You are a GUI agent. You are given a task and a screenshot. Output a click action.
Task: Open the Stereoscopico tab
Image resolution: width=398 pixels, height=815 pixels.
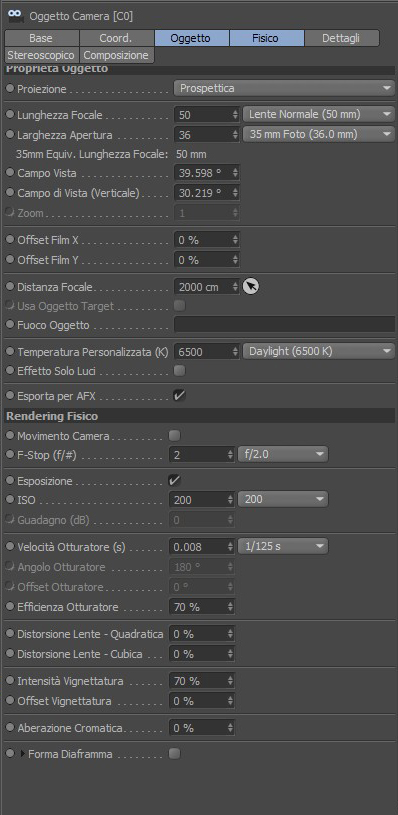[42, 55]
